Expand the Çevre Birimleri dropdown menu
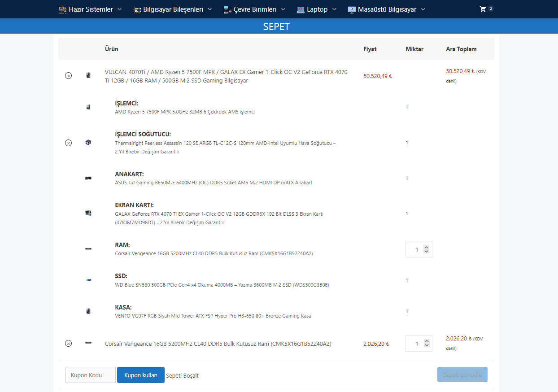 click(x=283, y=9)
